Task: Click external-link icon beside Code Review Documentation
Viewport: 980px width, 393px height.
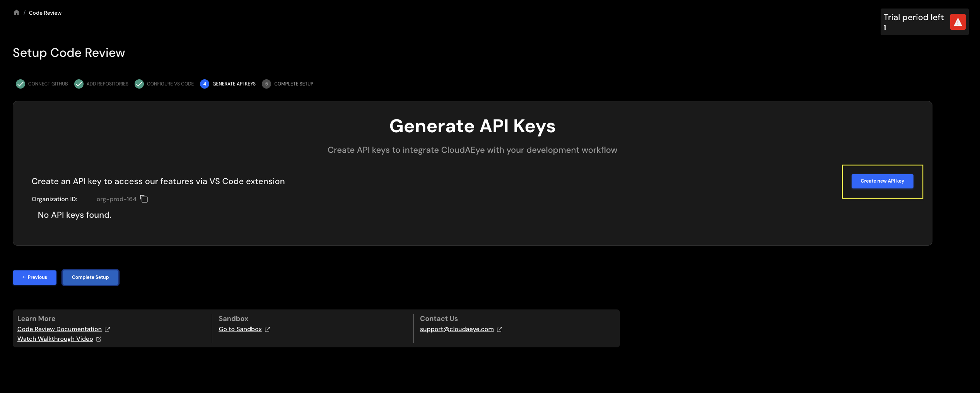Action: point(108,330)
